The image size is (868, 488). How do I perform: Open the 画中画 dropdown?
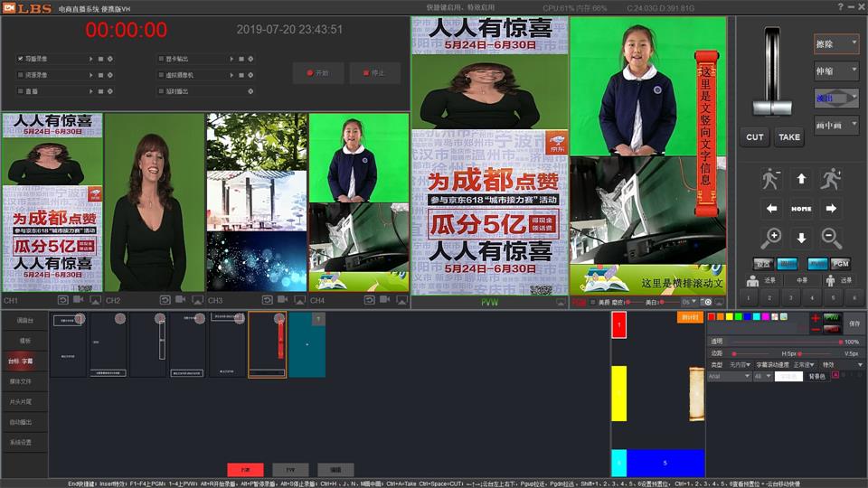(836, 125)
